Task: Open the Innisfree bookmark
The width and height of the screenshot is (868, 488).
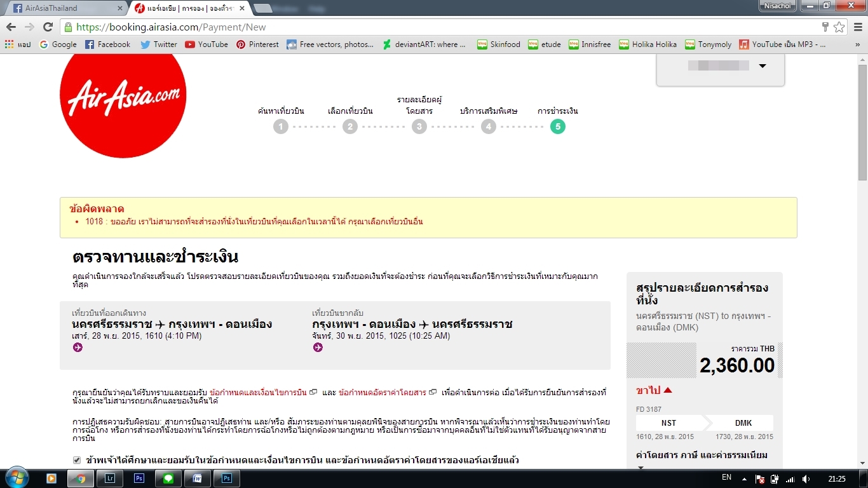Action: [x=590, y=44]
